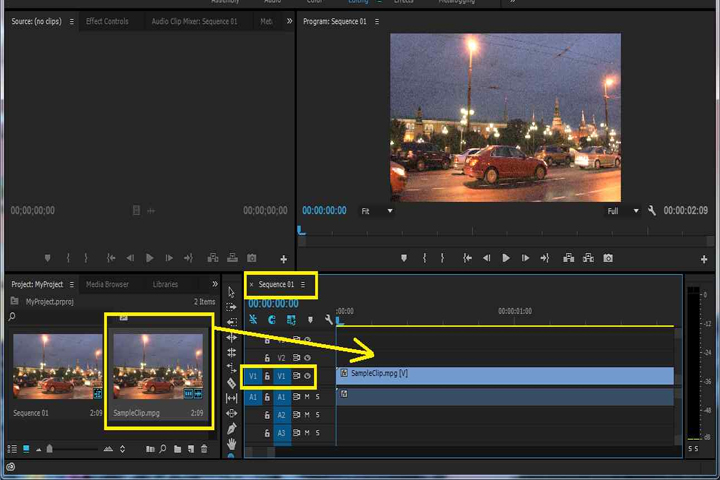Image resolution: width=720 pixels, height=480 pixels.
Task: Switch Project panel to icon view
Action: 26,449
